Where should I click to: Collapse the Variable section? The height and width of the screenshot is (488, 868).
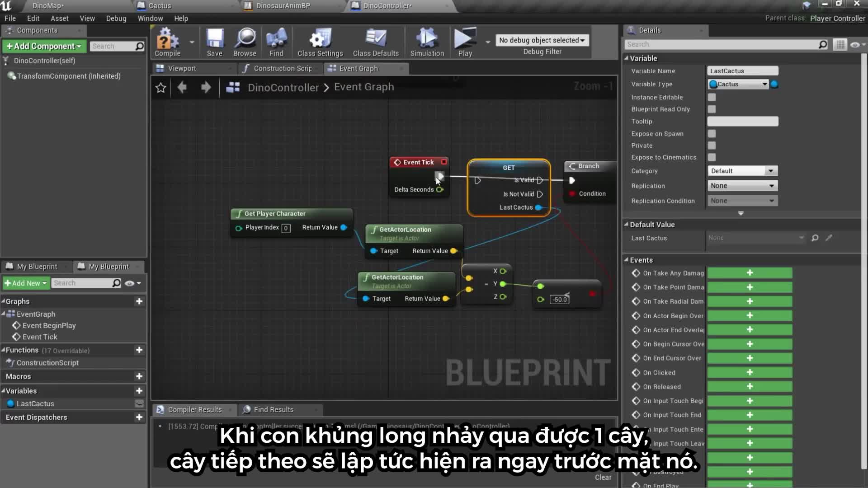626,58
